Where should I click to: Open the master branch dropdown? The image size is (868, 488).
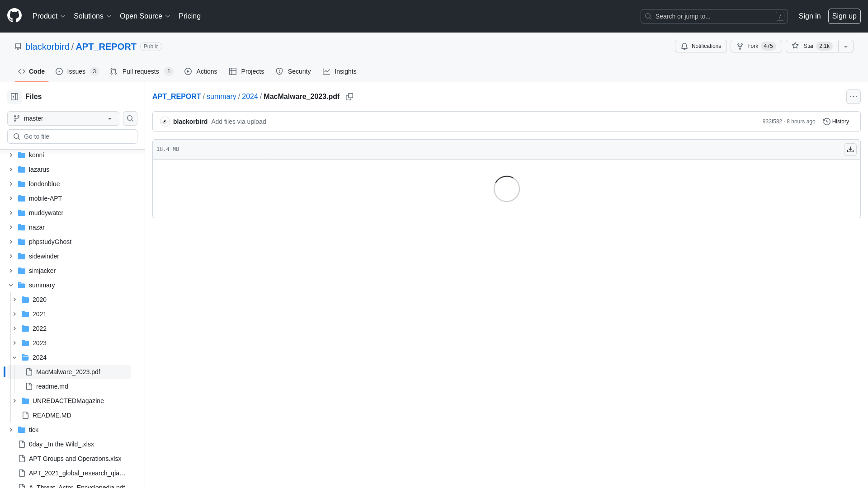point(63,118)
